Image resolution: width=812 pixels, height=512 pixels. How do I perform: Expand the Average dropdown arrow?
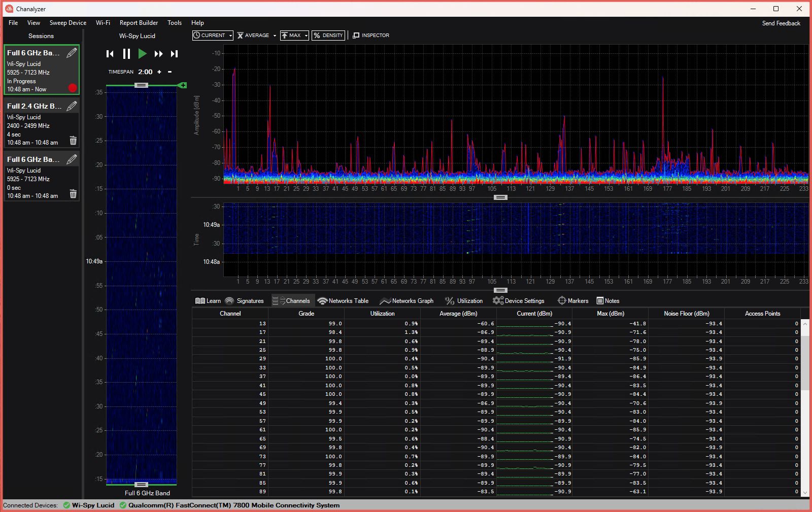coord(275,36)
